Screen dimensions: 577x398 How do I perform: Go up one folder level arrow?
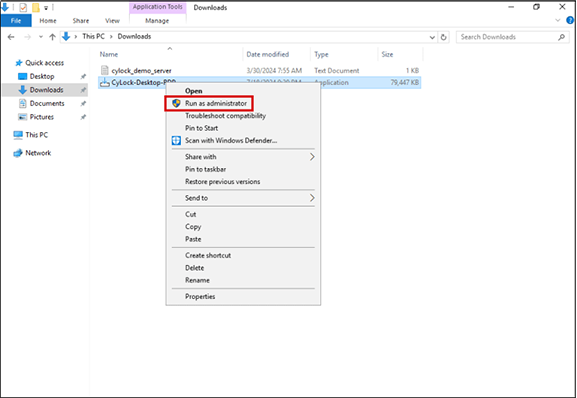(x=52, y=37)
